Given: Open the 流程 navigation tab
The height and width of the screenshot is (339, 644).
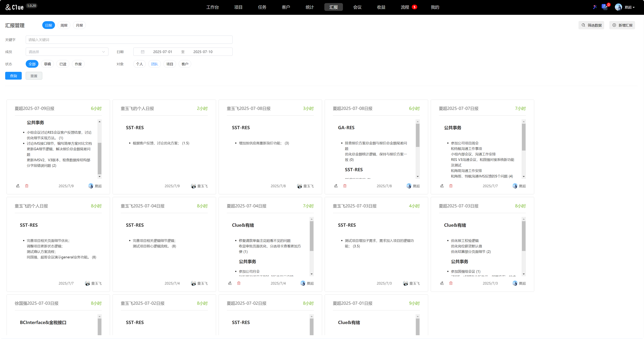Looking at the screenshot, I should coord(405,7).
